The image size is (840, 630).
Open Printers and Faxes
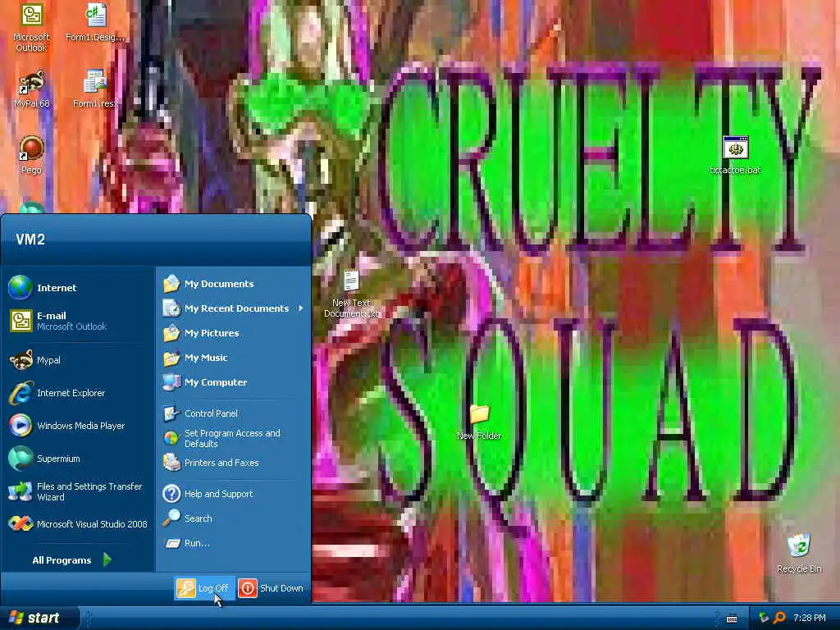[x=233, y=463]
